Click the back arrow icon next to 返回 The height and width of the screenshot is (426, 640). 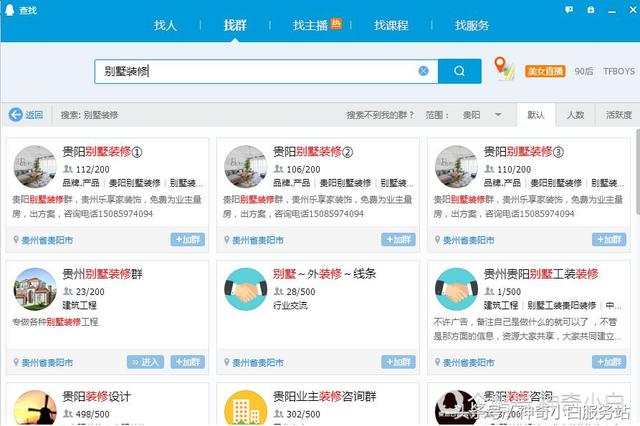pyautogui.click(x=16, y=115)
